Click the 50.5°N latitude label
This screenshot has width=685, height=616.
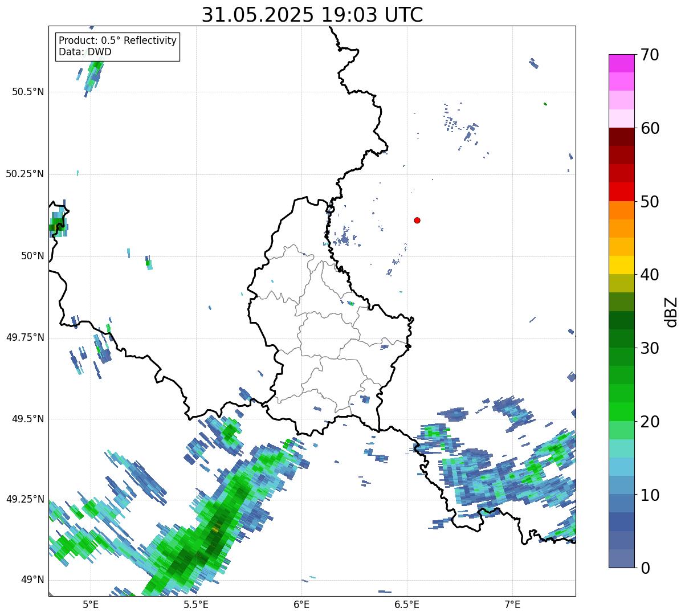[x=28, y=92]
